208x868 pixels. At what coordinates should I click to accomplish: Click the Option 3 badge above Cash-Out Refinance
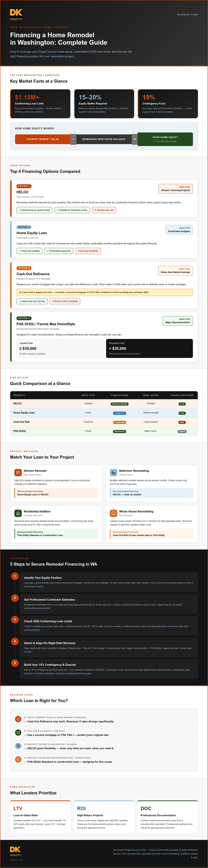(x=24, y=268)
